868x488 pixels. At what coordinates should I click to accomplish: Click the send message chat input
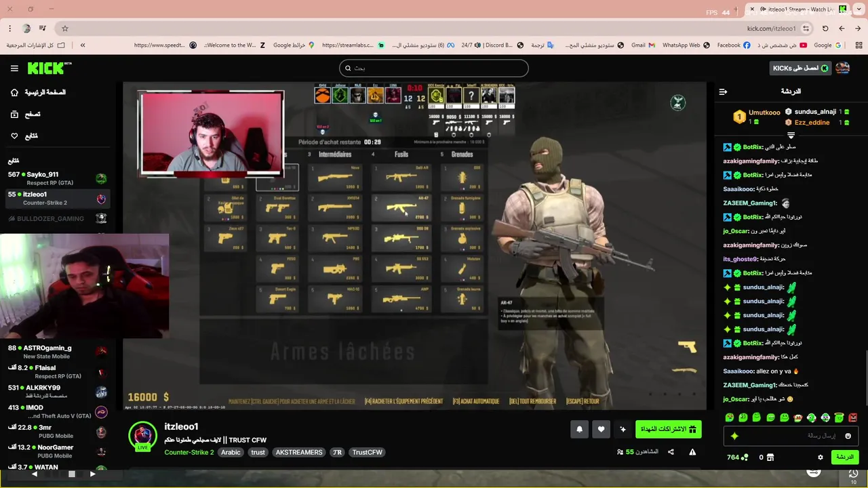(791, 436)
